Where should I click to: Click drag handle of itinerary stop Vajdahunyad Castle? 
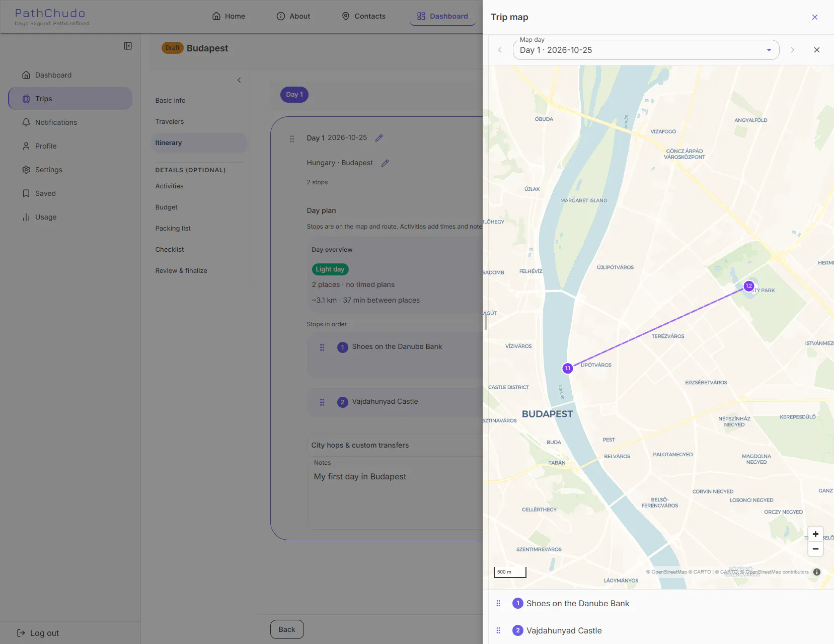(x=322, y=402)
